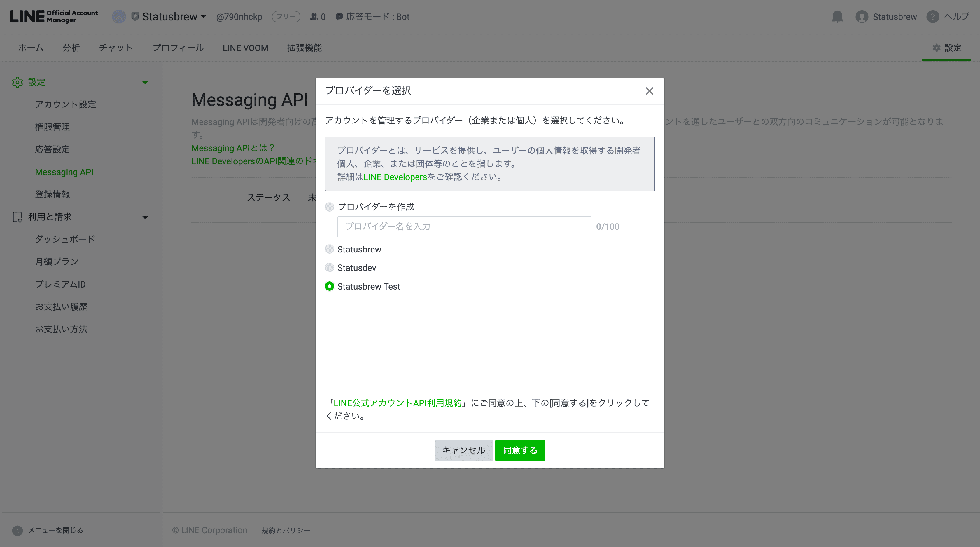Open the LINE DevelopersのAPI関連 documentation link
The height and width of the screenshot is (547, 980).
[253, 161]
